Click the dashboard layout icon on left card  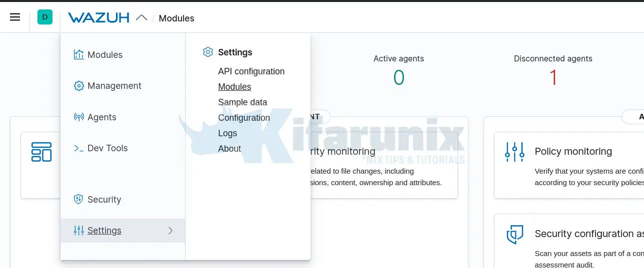point(41,152)
